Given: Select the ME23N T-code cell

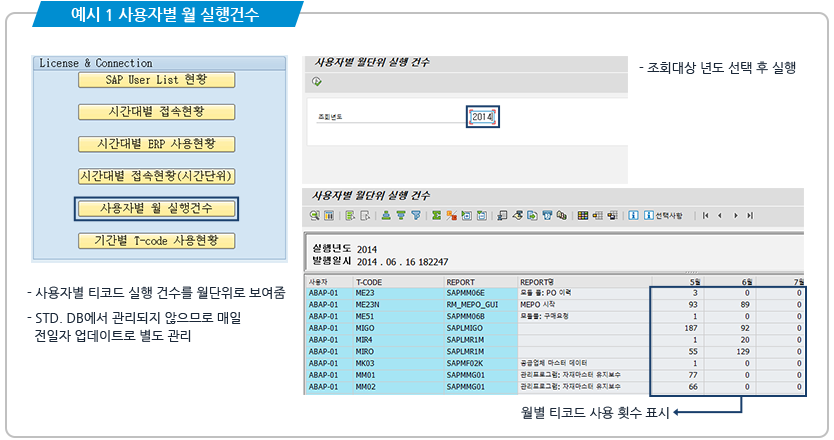Looking at the screenshot, I should 398,305.
